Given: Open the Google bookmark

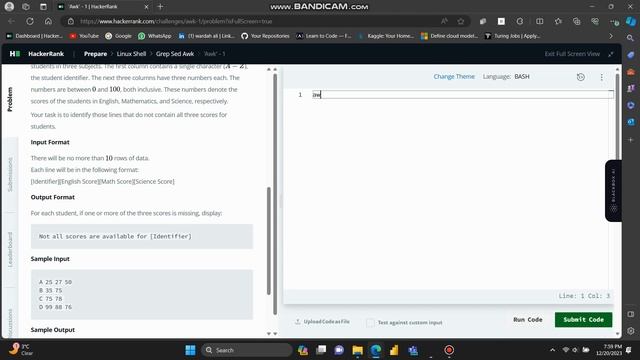Looking at the screenshot, I should [118, 36].
